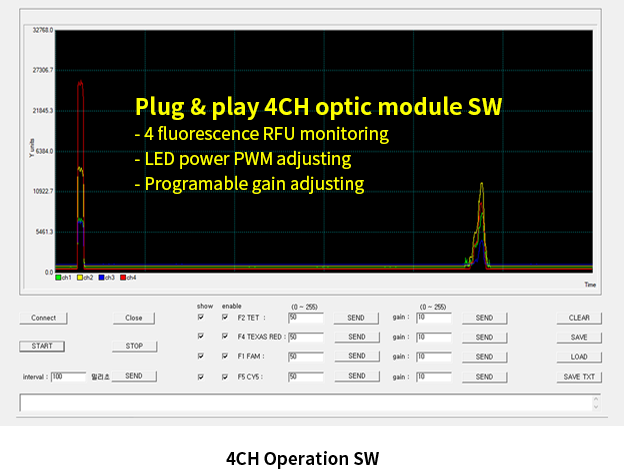The image size is (624, 469).
Task: Click the F2 TET LED power field
Action: click(305, 318)
